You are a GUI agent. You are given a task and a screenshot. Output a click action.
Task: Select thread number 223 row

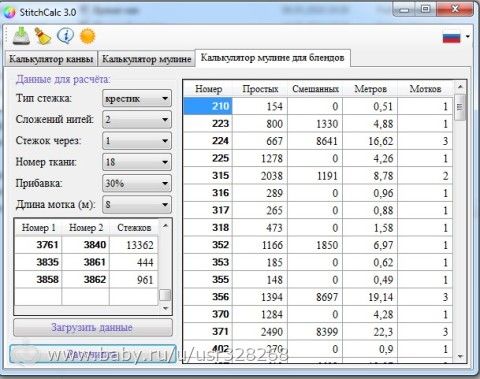click(x=318, y=124)
